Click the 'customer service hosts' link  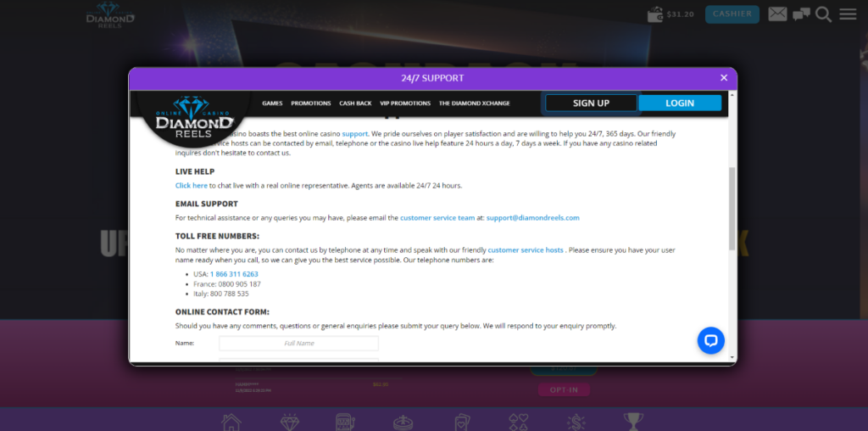[526, 249]
